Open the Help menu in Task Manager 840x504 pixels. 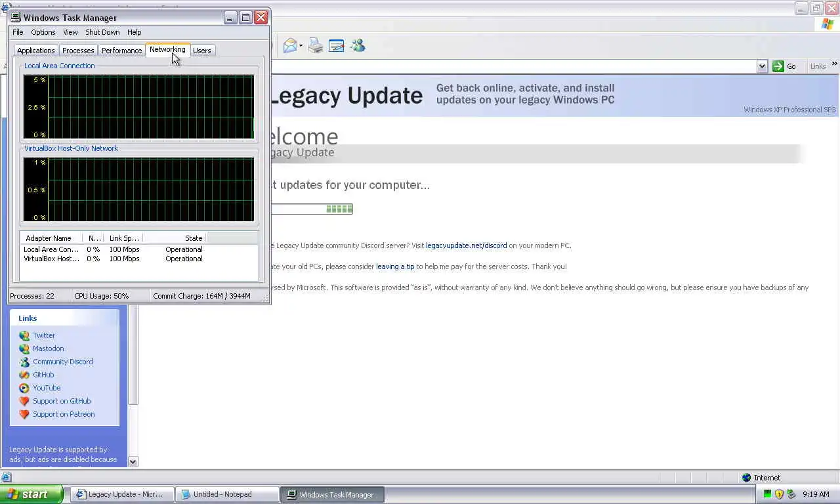coord(134,32)
